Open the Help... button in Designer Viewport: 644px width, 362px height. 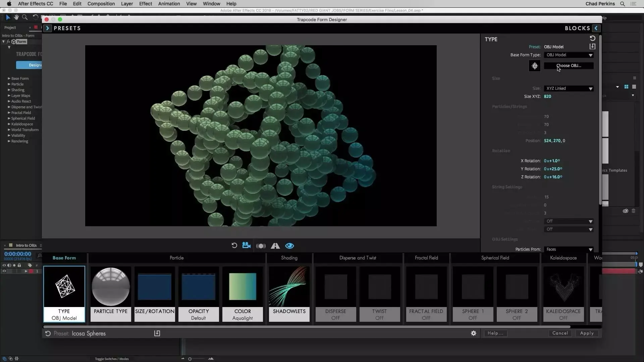495,333
